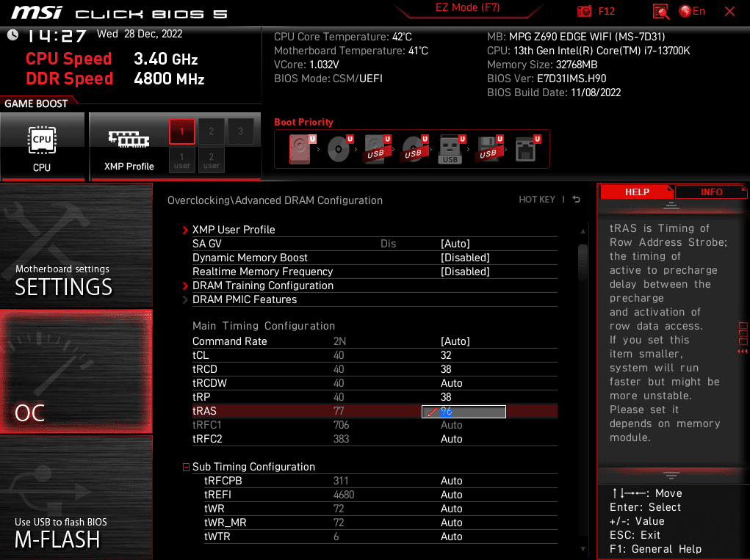Collapse the Sub Timing Configuration section

coord(187,467)
